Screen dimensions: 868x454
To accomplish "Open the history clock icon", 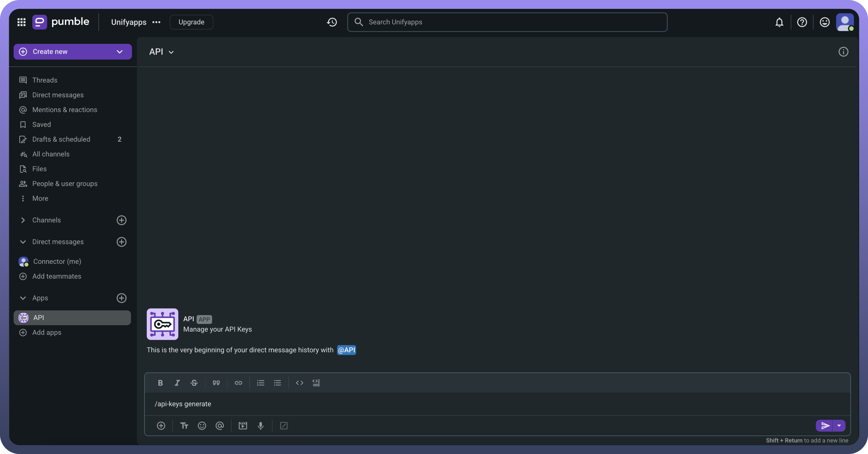I will (x=332, y=22).
